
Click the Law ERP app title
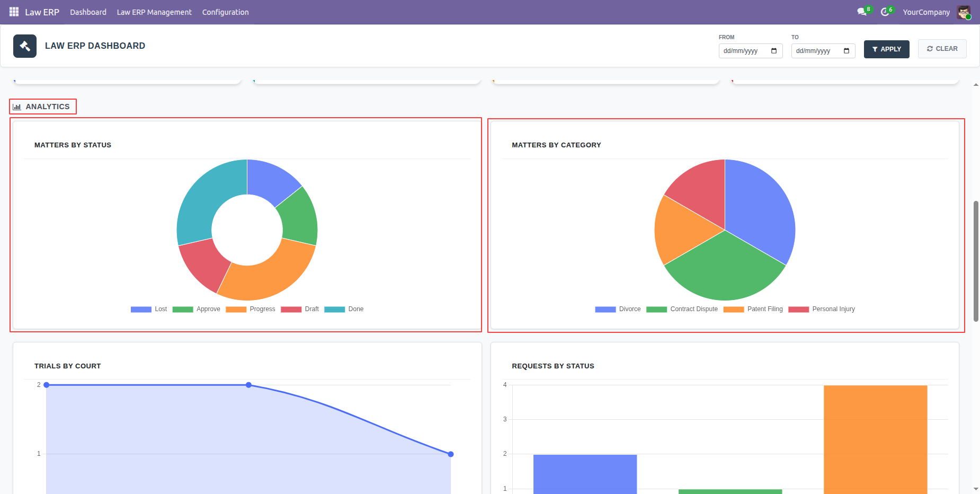click(42, 12)
